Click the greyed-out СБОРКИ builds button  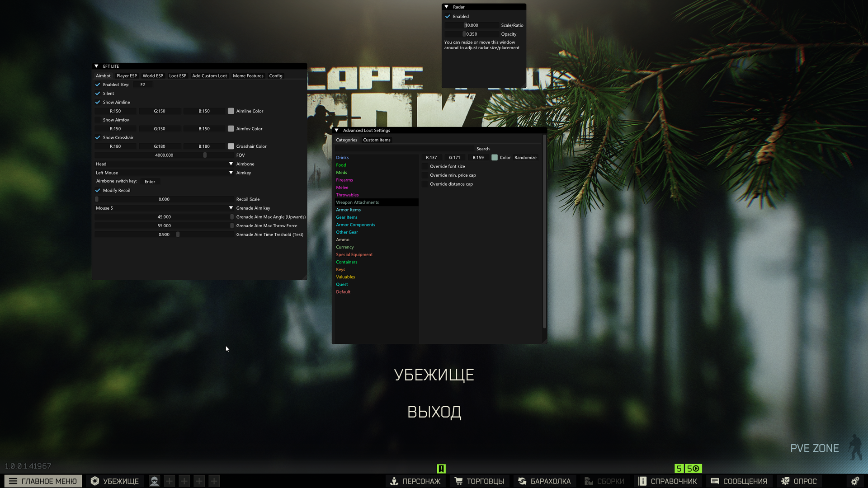point(604,481)
